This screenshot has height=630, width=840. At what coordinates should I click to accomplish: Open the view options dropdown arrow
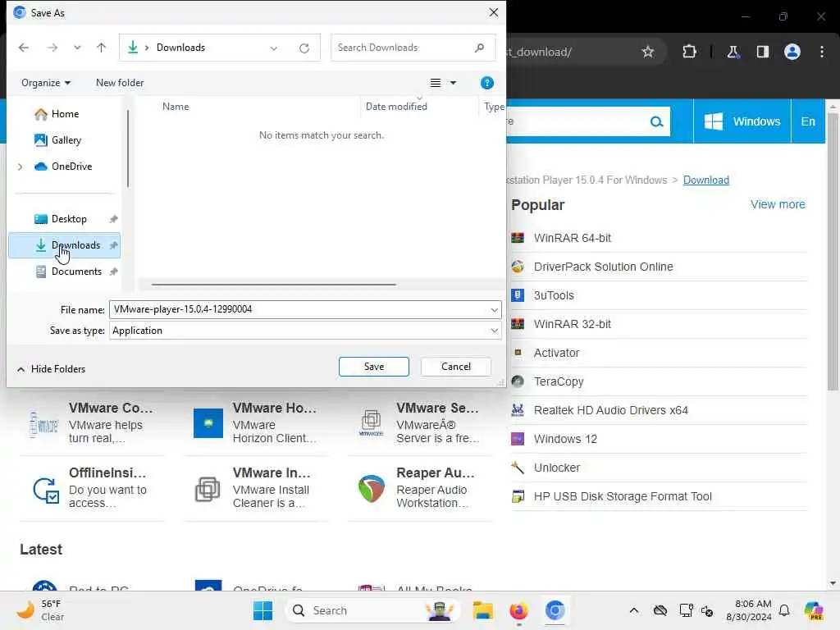[x=453, y=83]
